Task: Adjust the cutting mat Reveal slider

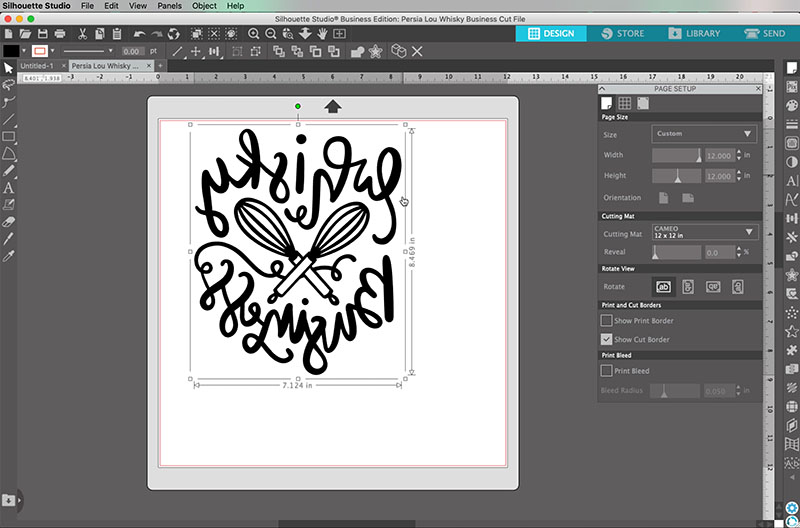Action: [x=677, y=252]
